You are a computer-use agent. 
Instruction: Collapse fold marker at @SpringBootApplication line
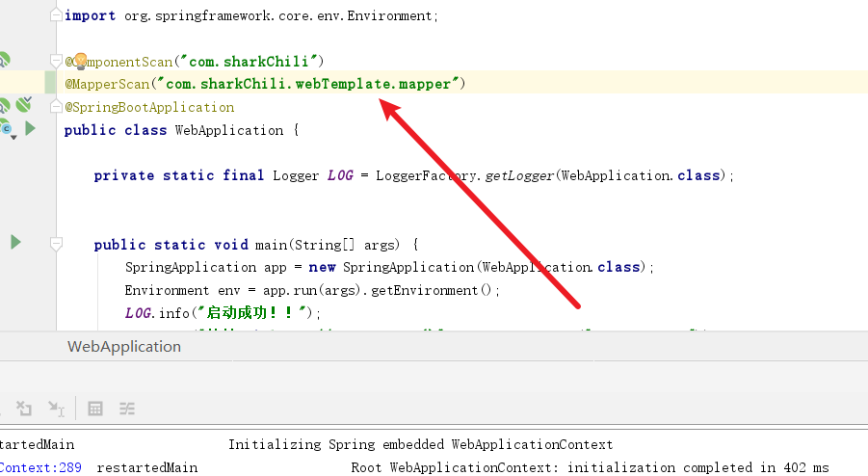click(x=57, y=107)
